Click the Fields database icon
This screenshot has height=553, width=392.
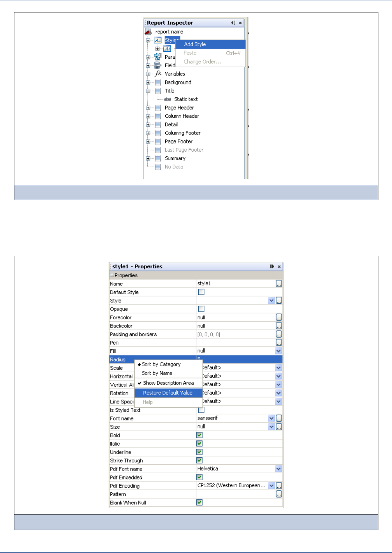pyautogui.click(x=157, y=65)
